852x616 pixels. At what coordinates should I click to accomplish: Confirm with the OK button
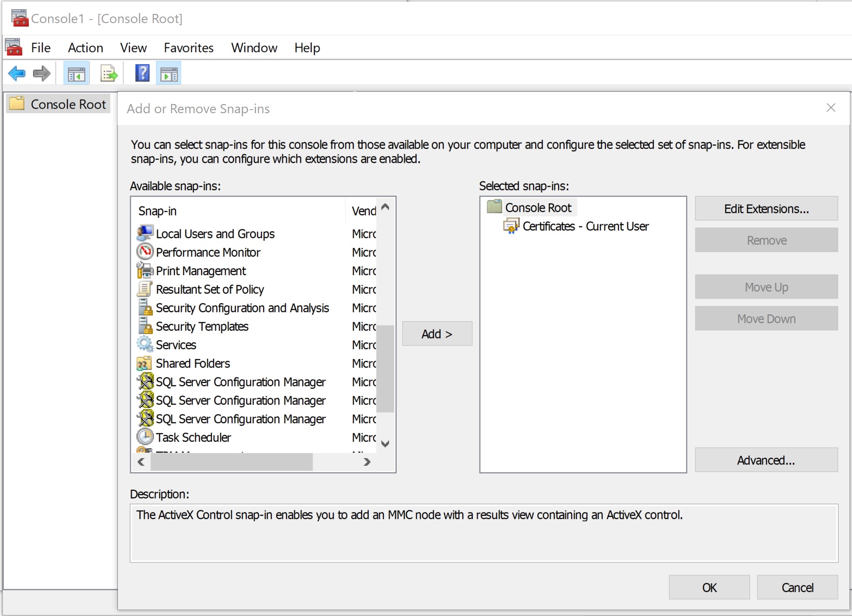pos(709,587)
